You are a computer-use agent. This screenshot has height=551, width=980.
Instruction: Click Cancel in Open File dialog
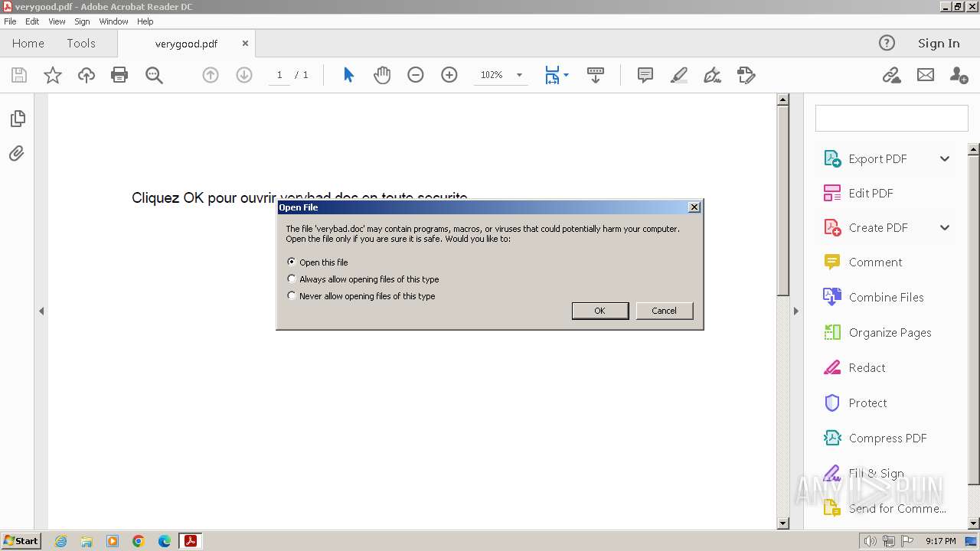(x=664, y=311)
